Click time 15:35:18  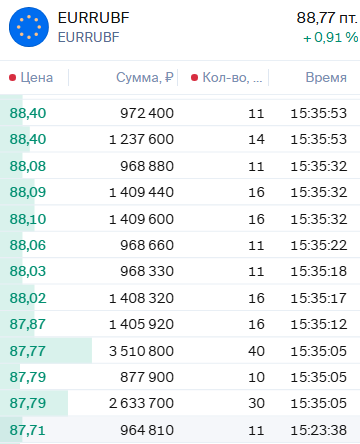(319, 271)
